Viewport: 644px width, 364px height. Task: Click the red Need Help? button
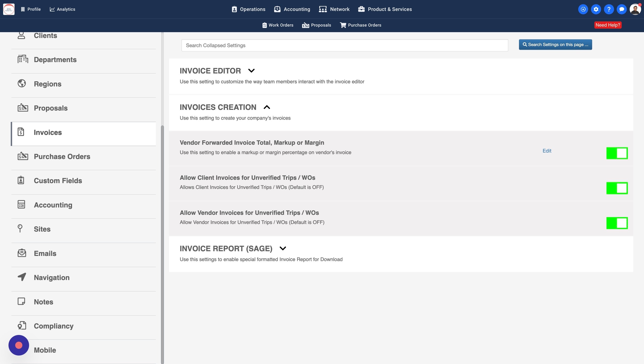tap(608, 25)
